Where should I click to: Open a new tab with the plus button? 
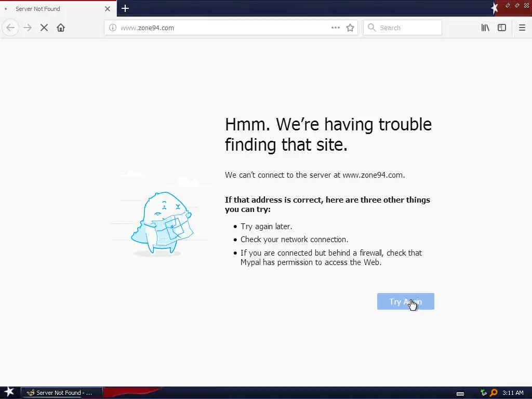point(125,8)
